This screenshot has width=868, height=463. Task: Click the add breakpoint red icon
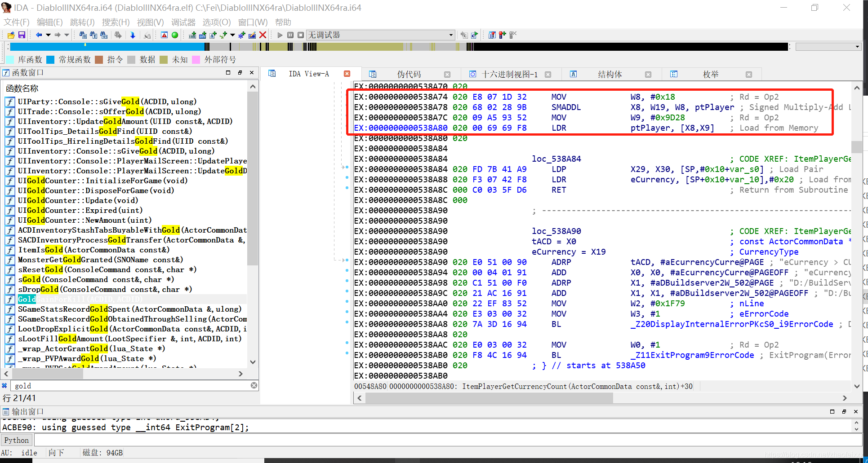(502, 35)
